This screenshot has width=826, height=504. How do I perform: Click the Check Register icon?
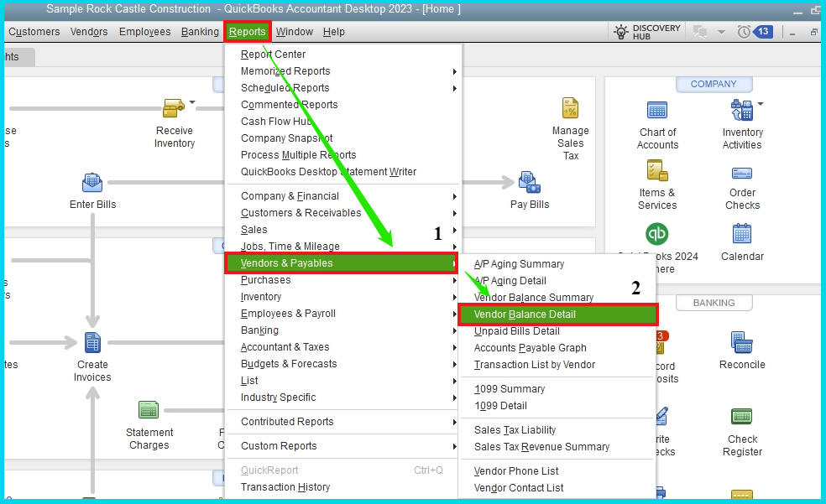(742, 417)
